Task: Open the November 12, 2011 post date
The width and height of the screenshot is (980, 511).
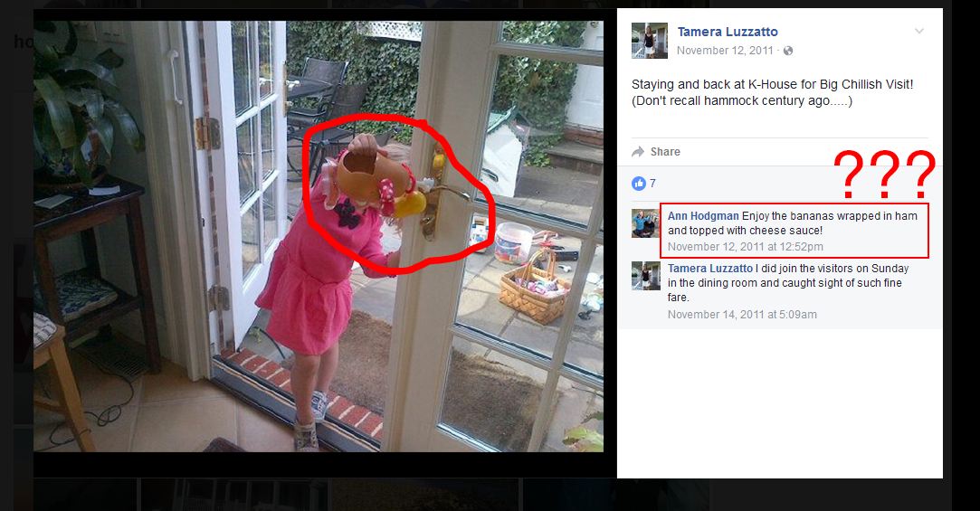Action: [725, 51]
